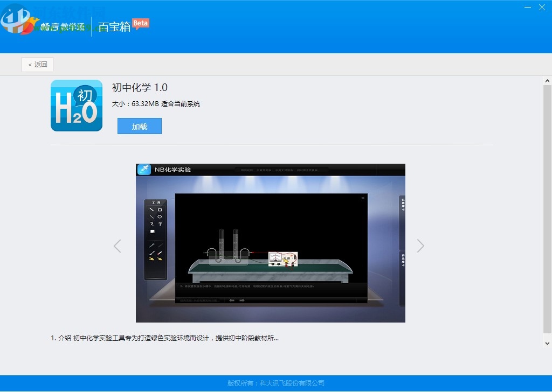Click the 版权所有 copyright footer text
552x392 pixels.
point(275,383)
